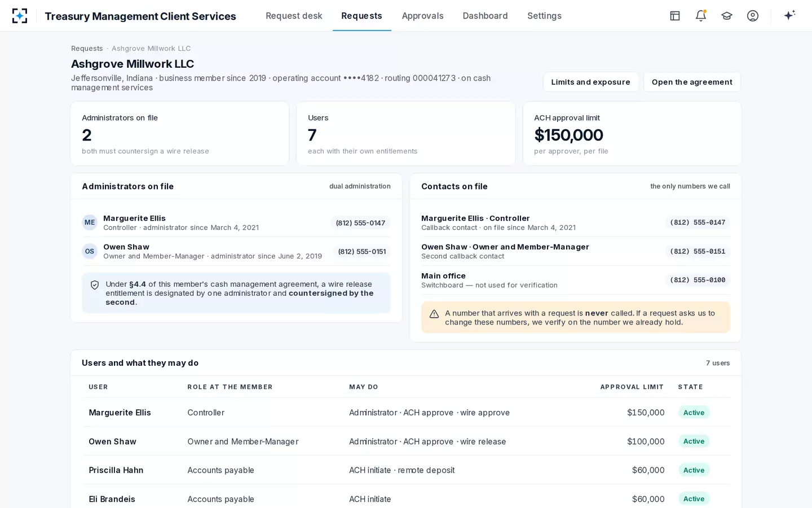This screenshot has width=812, height=508.
Task: Click the (812) 555-0151 chip under Administrators on file
Action: pos(362,252)
